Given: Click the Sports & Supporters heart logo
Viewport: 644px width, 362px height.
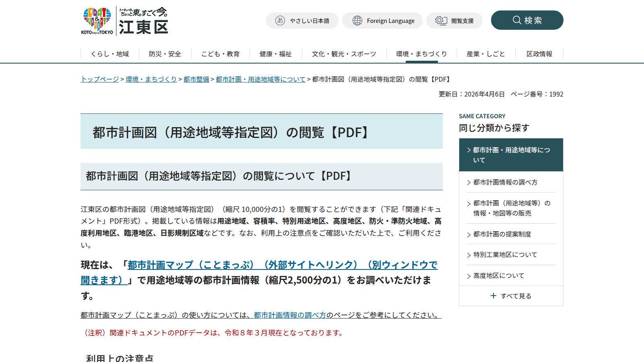Looking at the screenshot, I should 97,21.
